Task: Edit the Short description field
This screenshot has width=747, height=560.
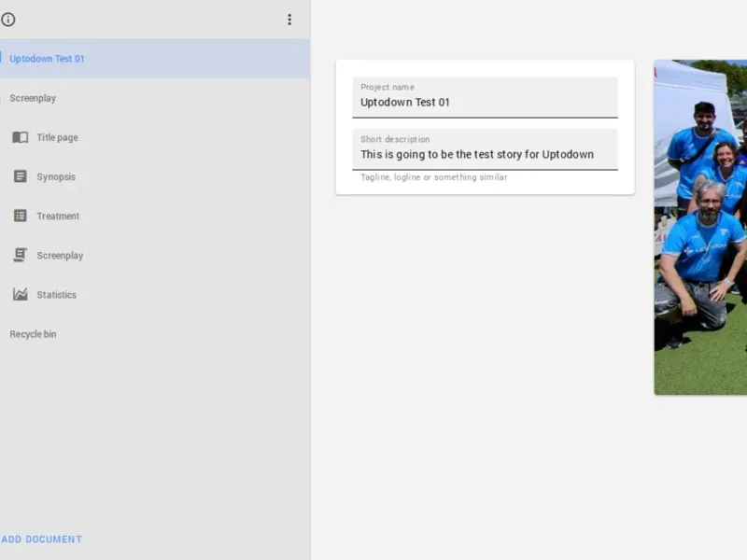Action: 485,149
